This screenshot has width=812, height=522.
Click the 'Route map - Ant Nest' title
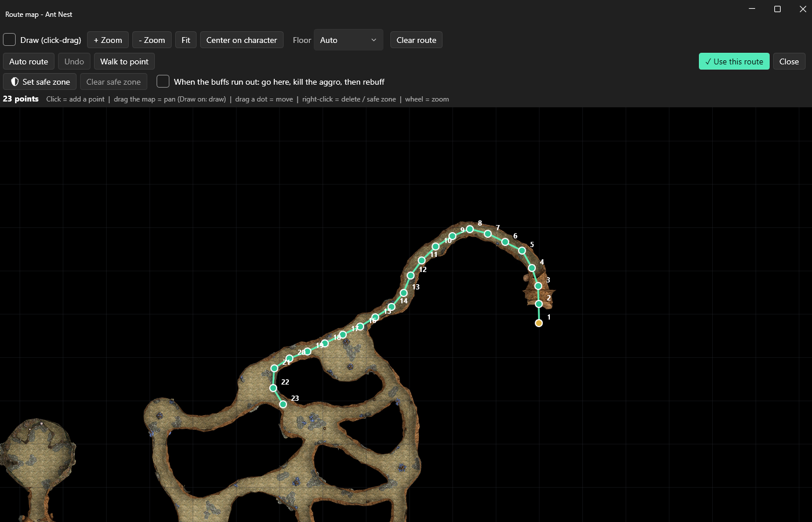click(x=39, y=14)
